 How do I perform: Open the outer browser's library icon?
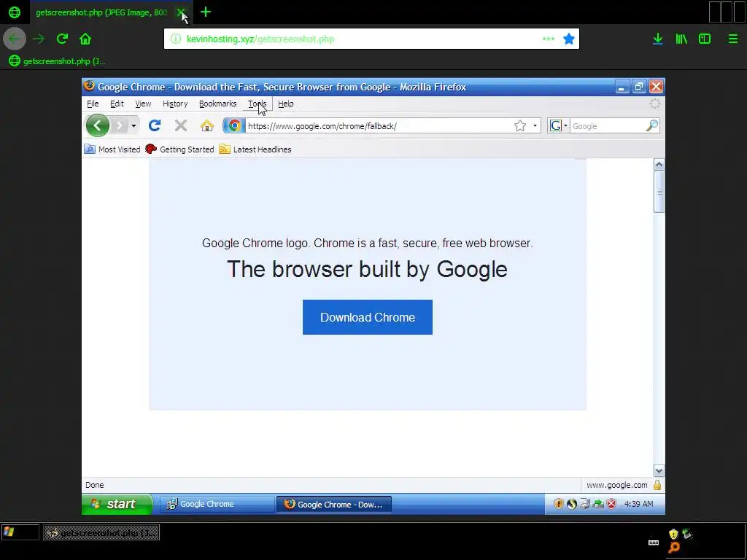[681, 39]
